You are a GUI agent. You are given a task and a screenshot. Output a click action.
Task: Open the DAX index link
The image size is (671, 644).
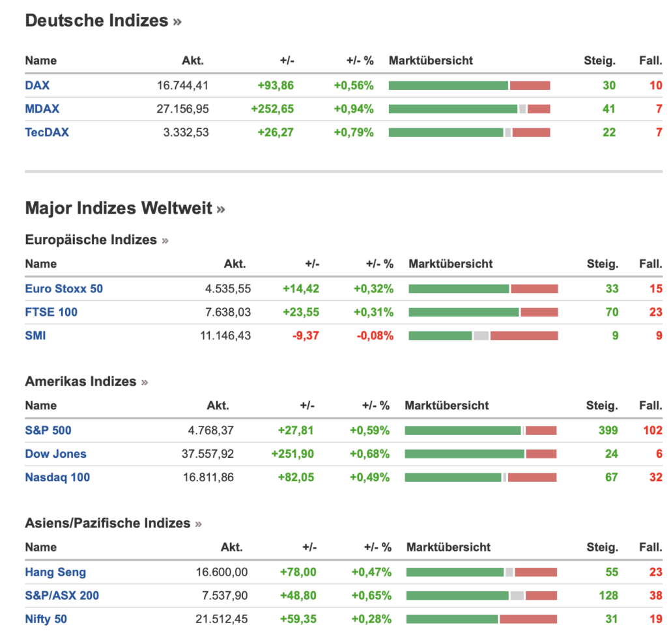click(x=37, y=85)
